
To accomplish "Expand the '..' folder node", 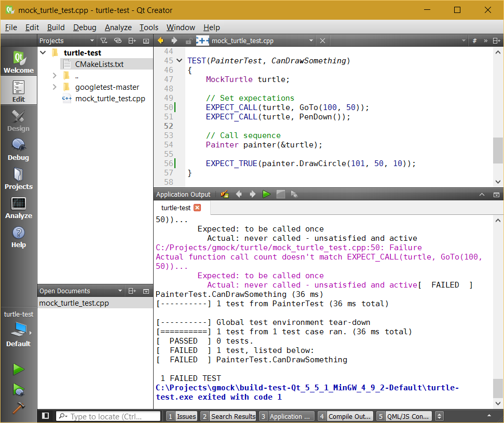I will point(55,76).
